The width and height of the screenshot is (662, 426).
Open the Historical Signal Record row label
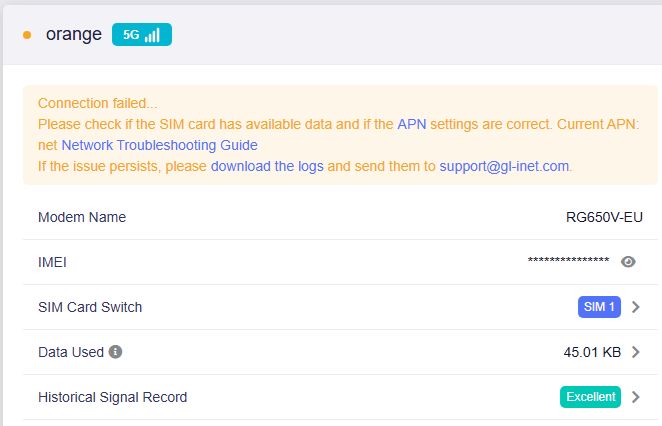pos(113,397)
